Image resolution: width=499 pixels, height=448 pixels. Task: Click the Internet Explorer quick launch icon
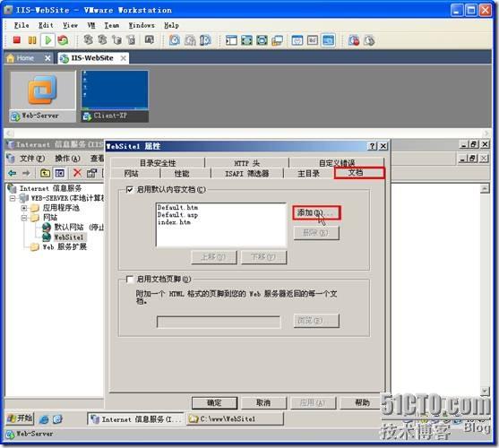(44, 419)
